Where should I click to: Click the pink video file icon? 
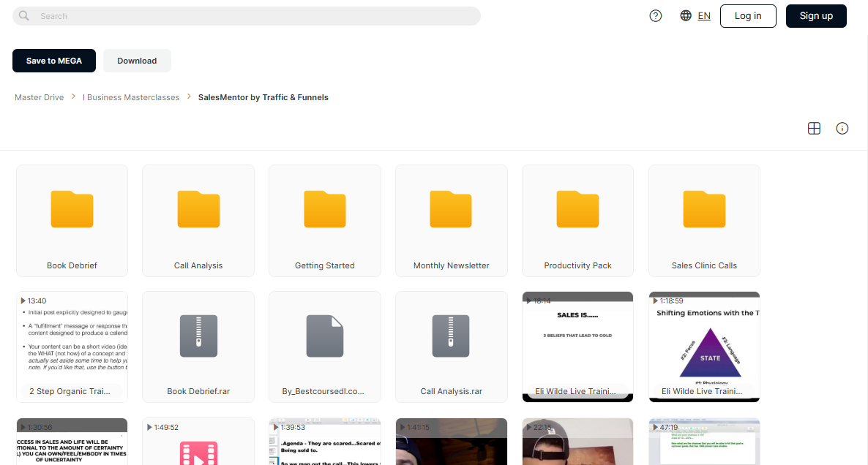tap(198, 453)
